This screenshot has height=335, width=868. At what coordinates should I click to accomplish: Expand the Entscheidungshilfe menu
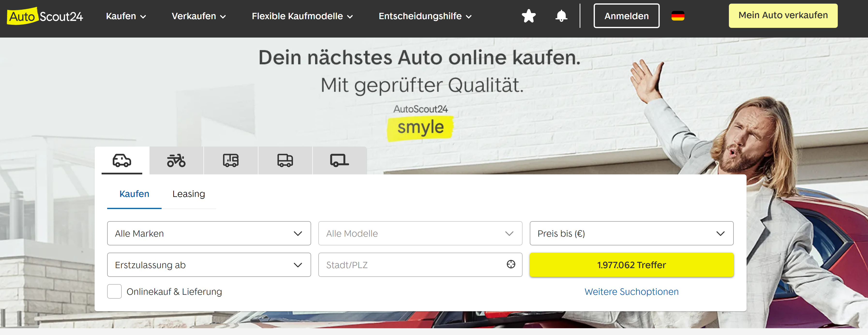(x=425, y=16)
